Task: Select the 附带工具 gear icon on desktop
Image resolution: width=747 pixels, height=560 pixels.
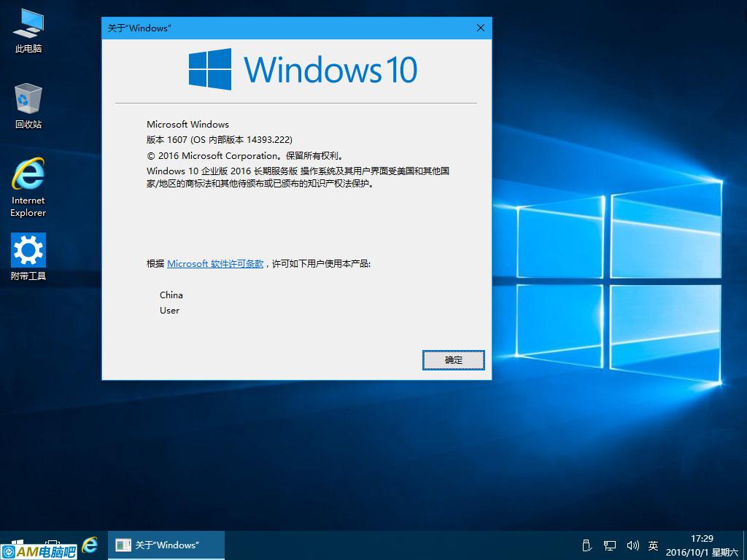Action: click(x=28, y=257)
